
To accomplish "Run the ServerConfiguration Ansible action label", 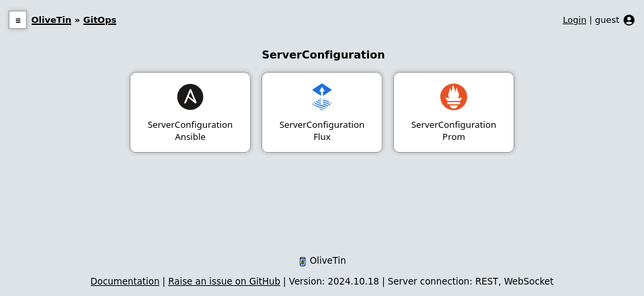I will [190, 131].
